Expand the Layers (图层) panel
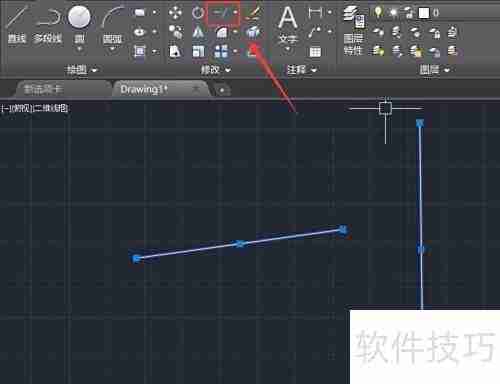 tap(434, 70)
